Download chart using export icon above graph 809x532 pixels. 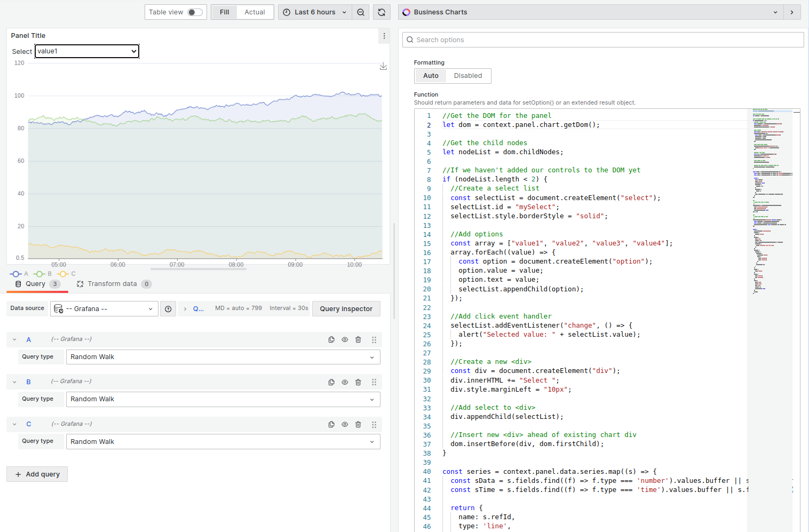(x=383, y=66)
